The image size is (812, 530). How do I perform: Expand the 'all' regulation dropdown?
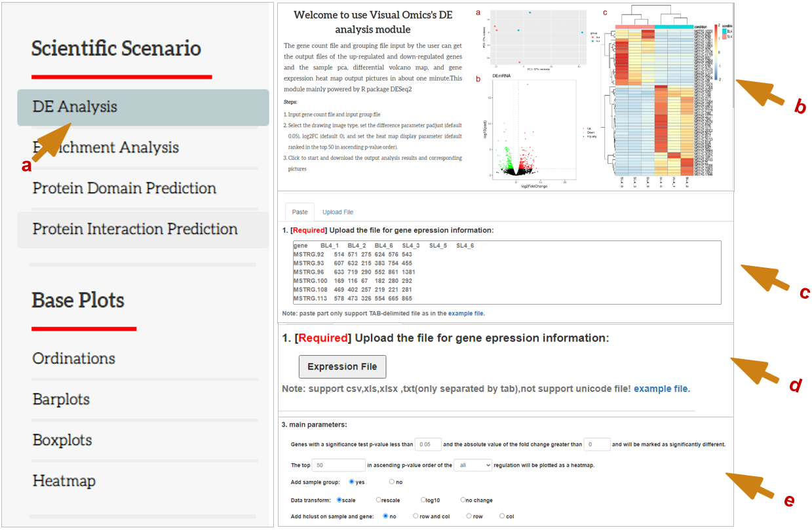(472, 464)
